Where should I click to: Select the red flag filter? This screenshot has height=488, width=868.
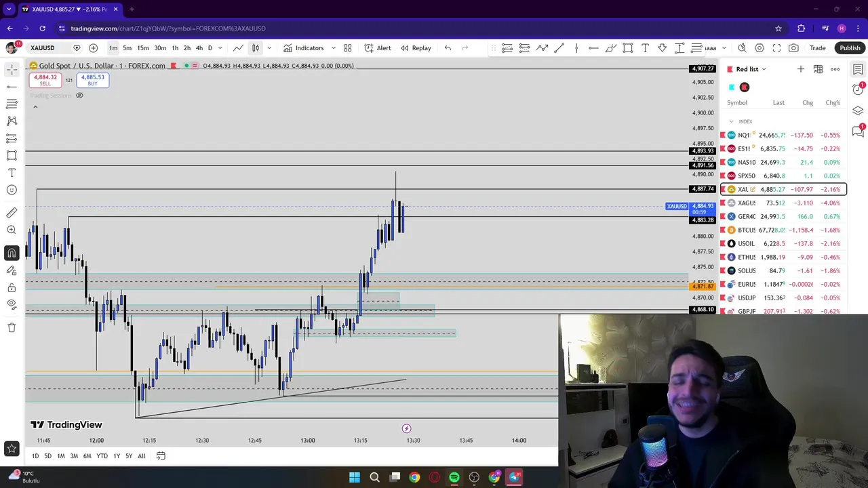point(745,87)
